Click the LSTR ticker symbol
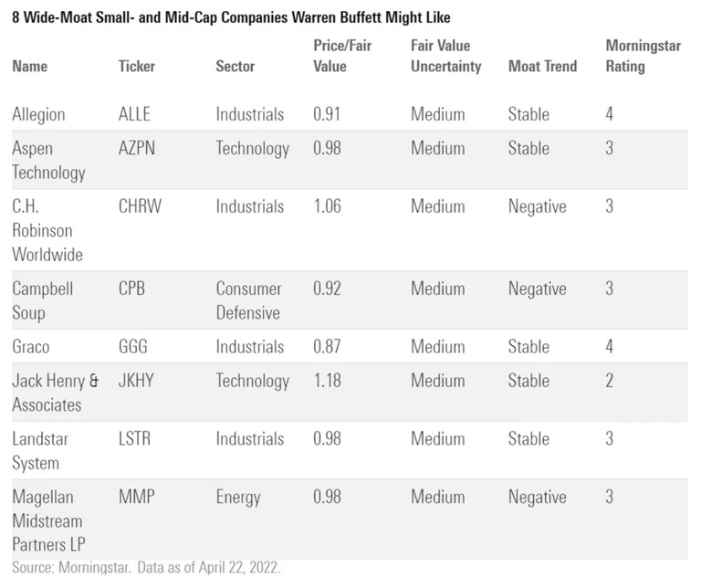This screenshot has width=701, height=588. (135, 439)
